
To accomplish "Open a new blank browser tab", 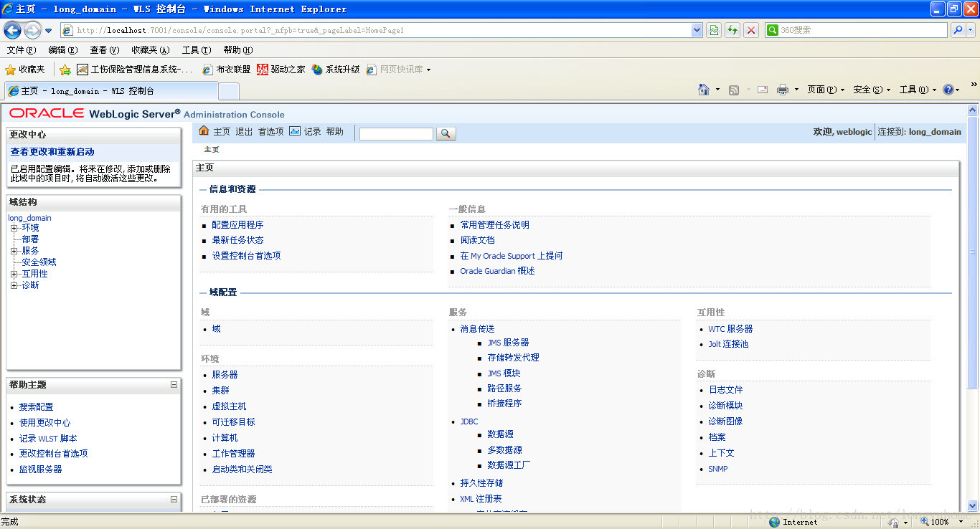I will [228, 91].
